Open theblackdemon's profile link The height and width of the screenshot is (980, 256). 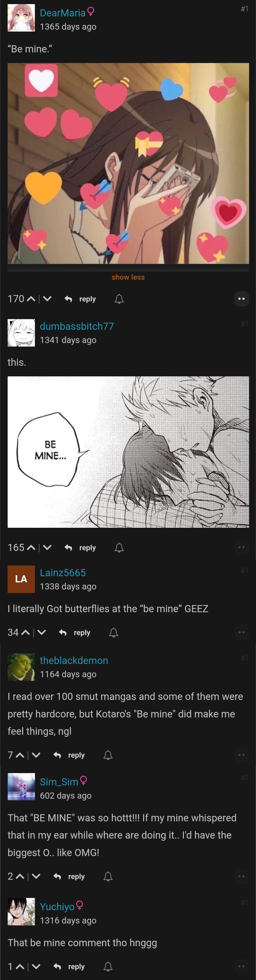(x=74, y=661)
